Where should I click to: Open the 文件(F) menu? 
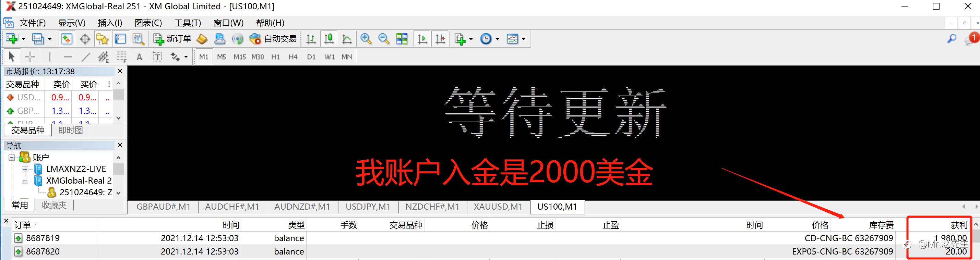coord(33,23)
